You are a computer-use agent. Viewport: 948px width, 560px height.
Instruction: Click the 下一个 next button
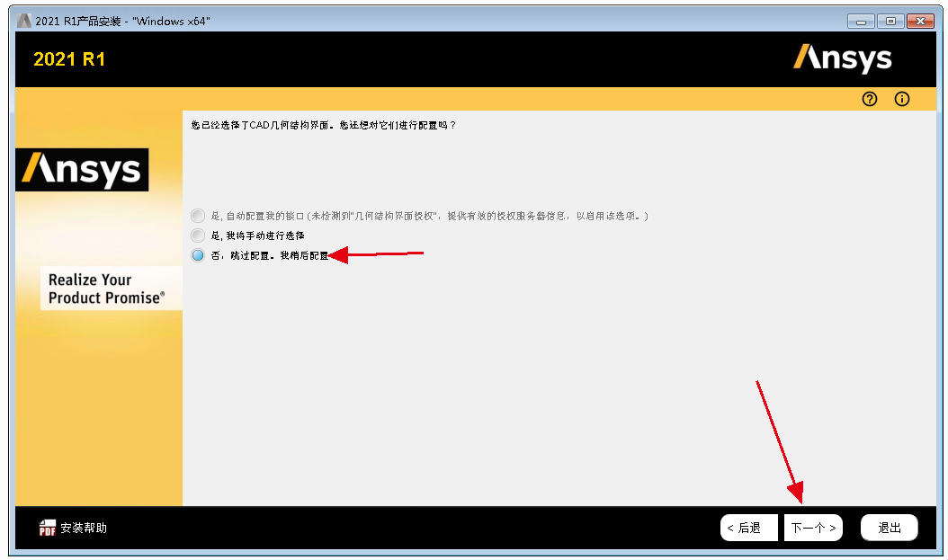(813, 528)
